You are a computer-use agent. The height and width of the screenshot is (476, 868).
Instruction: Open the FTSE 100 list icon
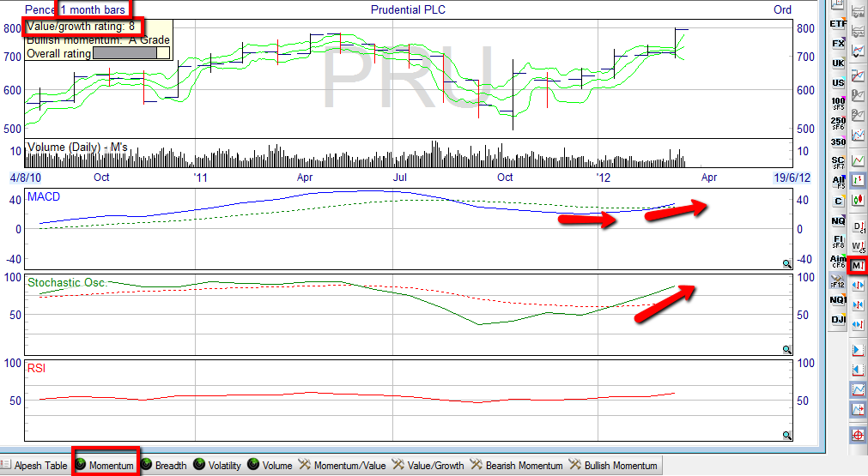point(838,103)
